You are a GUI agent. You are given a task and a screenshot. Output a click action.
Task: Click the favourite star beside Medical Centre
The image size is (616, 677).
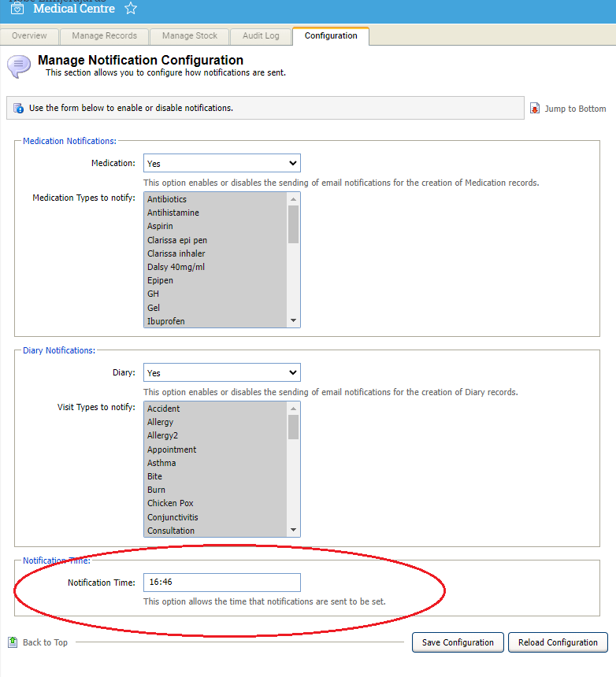(x=131, y=9)
